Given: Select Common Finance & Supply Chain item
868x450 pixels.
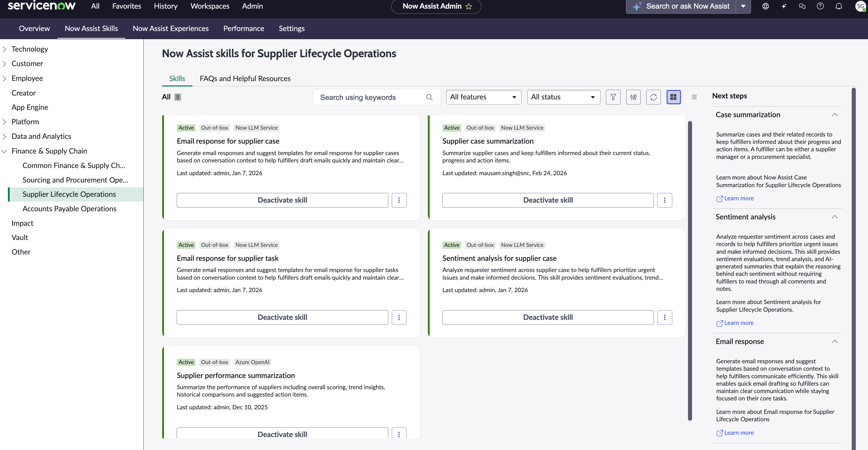Looking at the screenshot, I should tap(74, 166).
